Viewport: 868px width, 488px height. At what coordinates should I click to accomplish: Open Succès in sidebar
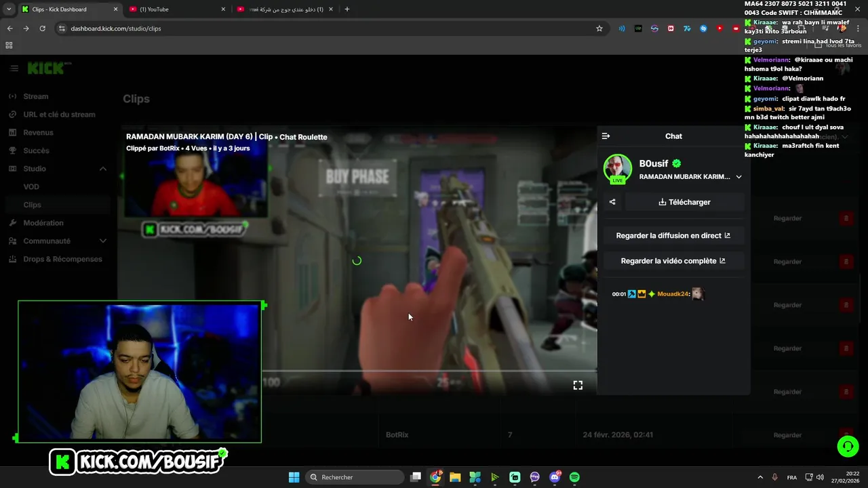(x=36, y=150)
